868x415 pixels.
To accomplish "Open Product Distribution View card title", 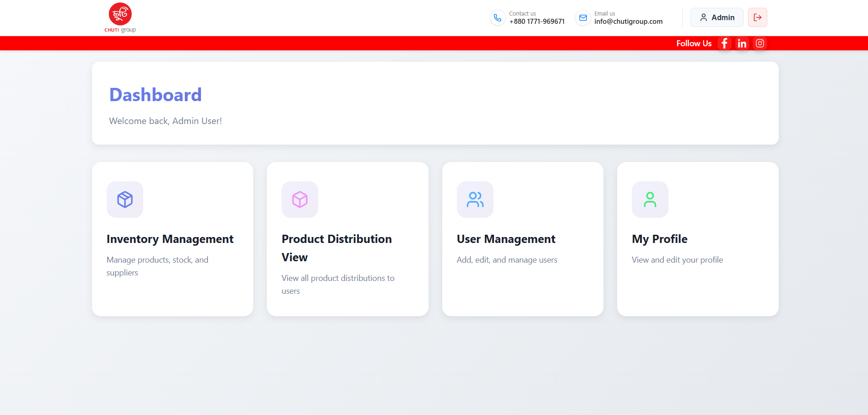I will click(336, 248).
